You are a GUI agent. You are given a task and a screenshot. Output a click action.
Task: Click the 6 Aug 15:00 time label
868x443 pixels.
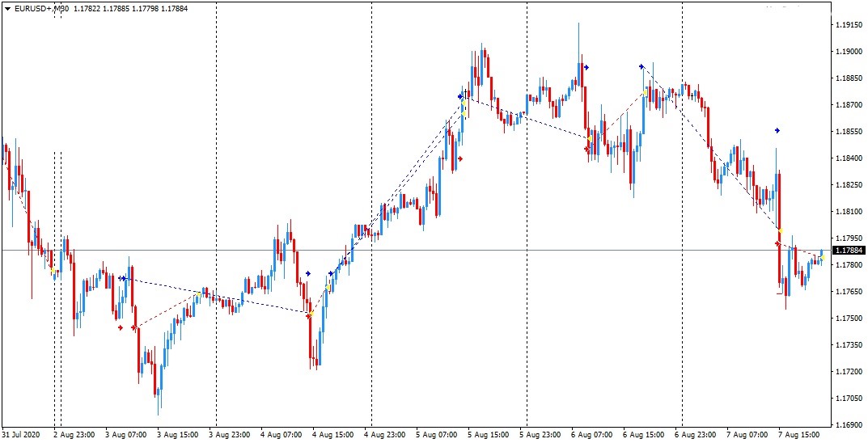tap(644, 435)
